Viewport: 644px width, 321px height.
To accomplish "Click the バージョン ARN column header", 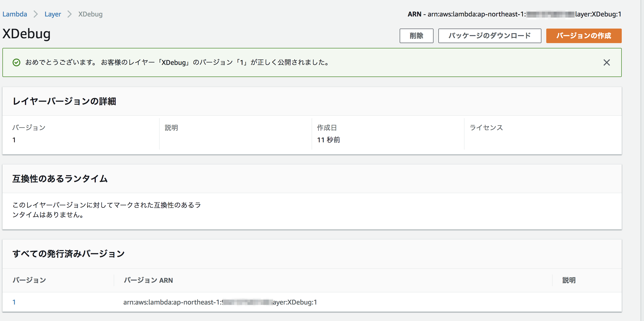I will point(148,280).
